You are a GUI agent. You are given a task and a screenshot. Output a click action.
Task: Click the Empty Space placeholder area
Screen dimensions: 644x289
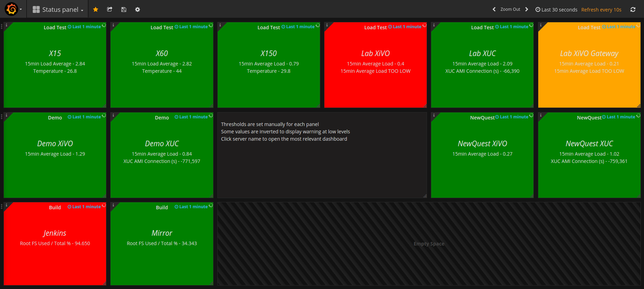tap(429, 244)
